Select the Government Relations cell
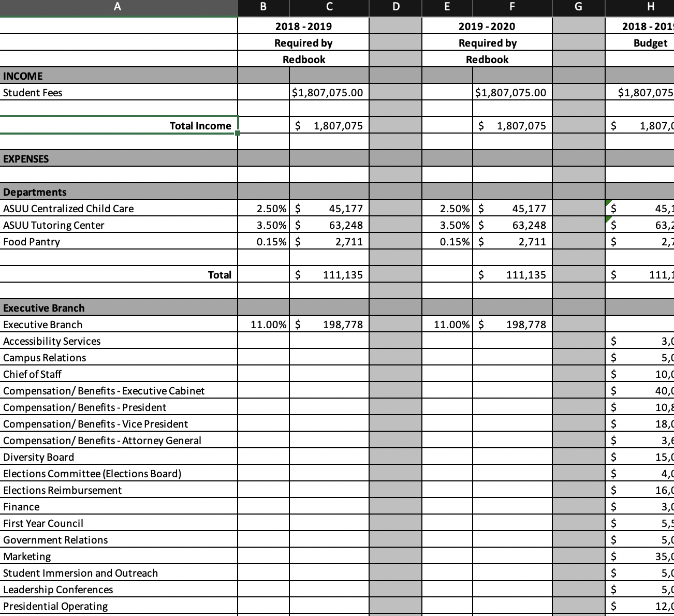The width and height of the screenshot is (674, 616). [119, 539]
